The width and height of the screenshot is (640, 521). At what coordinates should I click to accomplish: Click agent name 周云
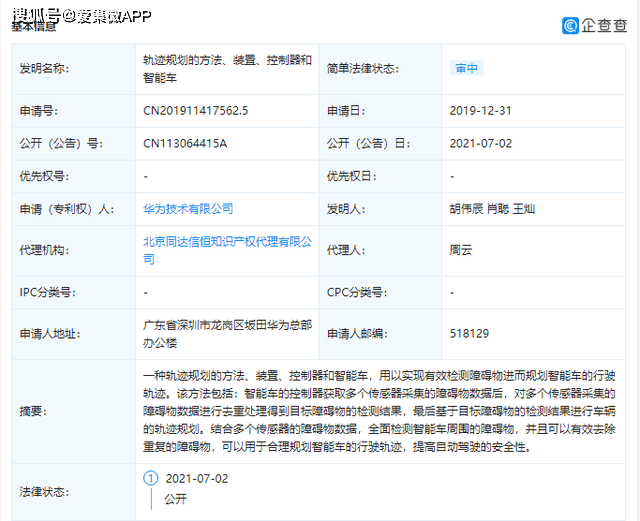tap(461, 250)
